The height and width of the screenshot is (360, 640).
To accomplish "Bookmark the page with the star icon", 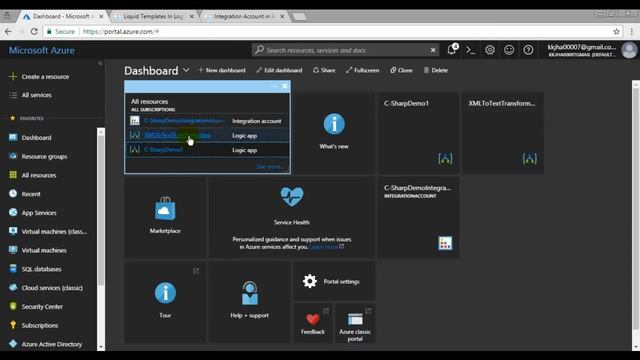I will [x=616, y=31].
